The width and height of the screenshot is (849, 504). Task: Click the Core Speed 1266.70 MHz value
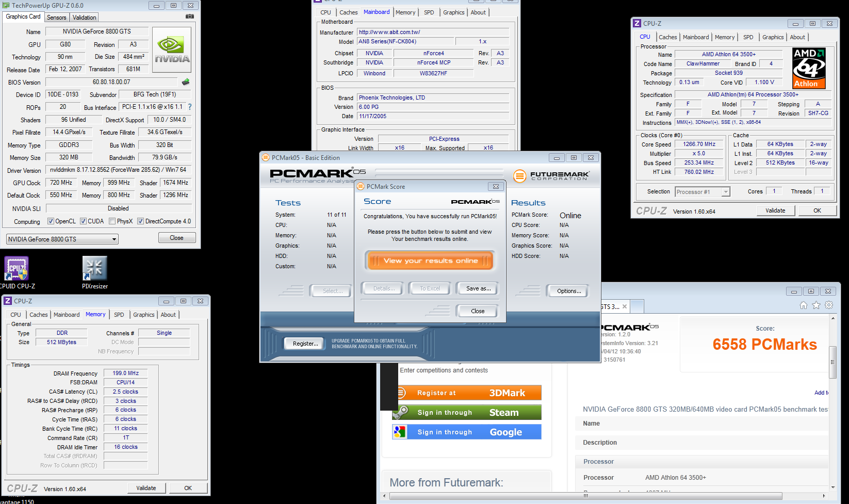699,144
